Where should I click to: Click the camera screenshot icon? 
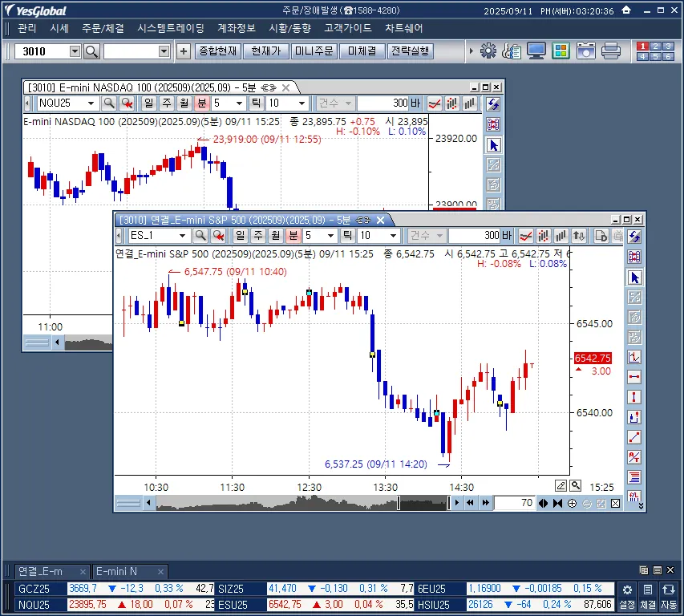pyautogui.click(x=586, y=51)
